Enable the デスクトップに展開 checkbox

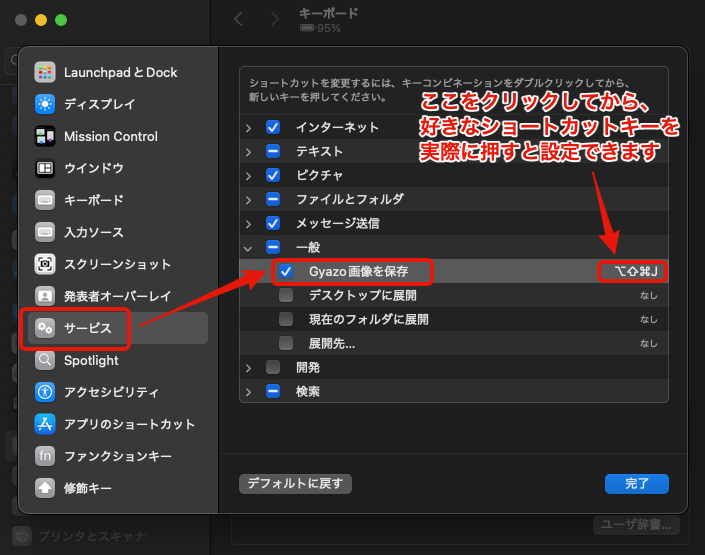pos(286,295)
